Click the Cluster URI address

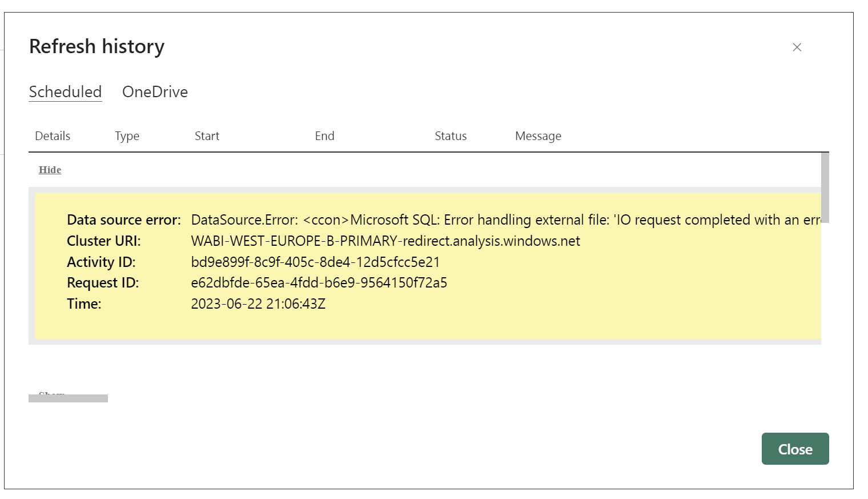(x=385, y=241)
